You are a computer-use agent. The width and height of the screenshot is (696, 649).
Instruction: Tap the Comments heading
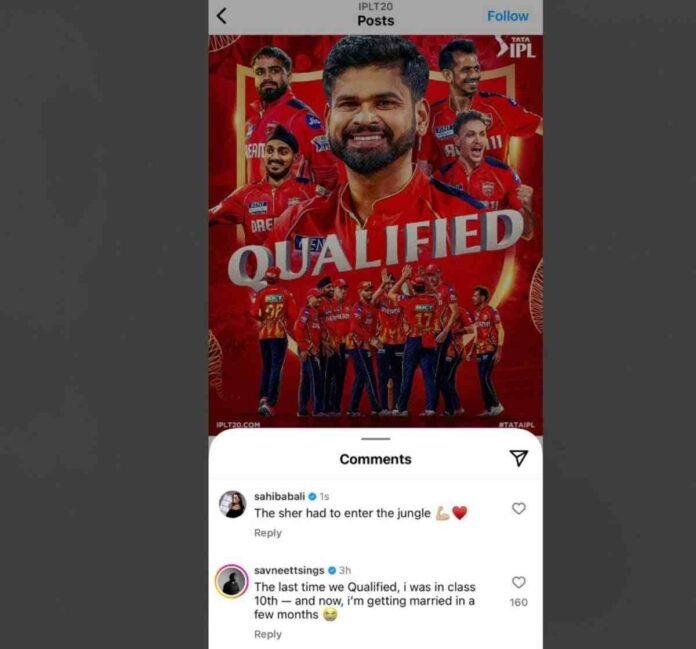(x=376, y=459)
